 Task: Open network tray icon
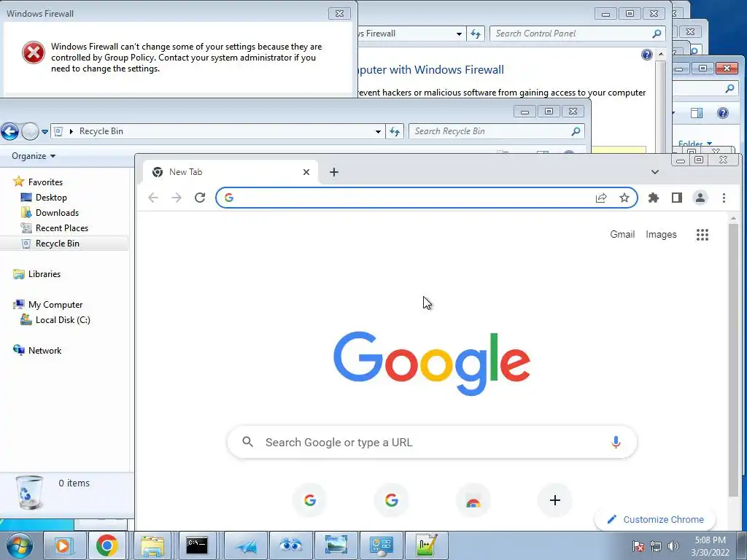(656, 546)
